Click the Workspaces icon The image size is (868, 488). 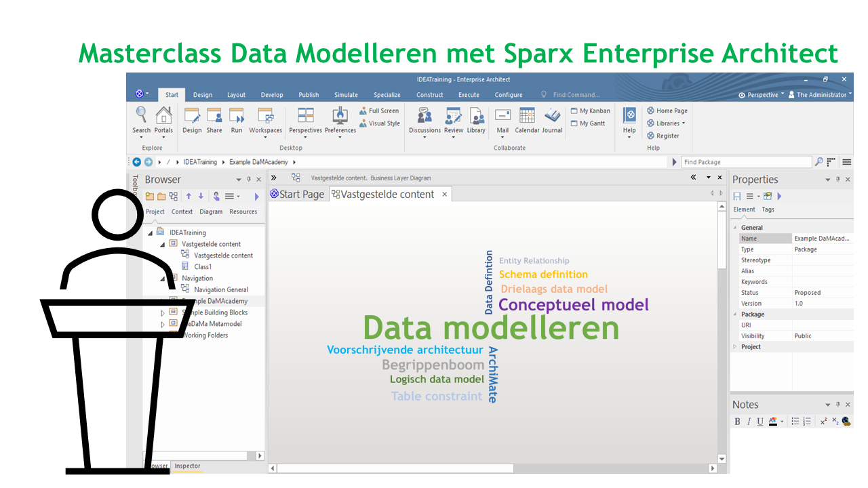tap(265, 115)
